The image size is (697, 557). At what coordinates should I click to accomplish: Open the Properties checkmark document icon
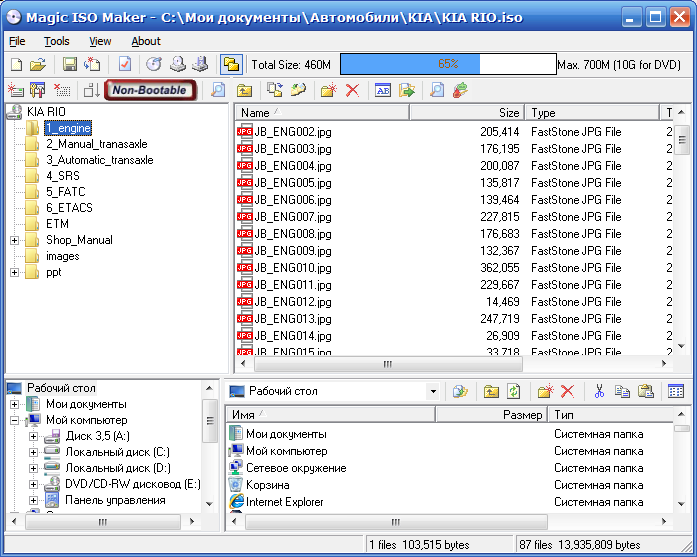point(125,65)
